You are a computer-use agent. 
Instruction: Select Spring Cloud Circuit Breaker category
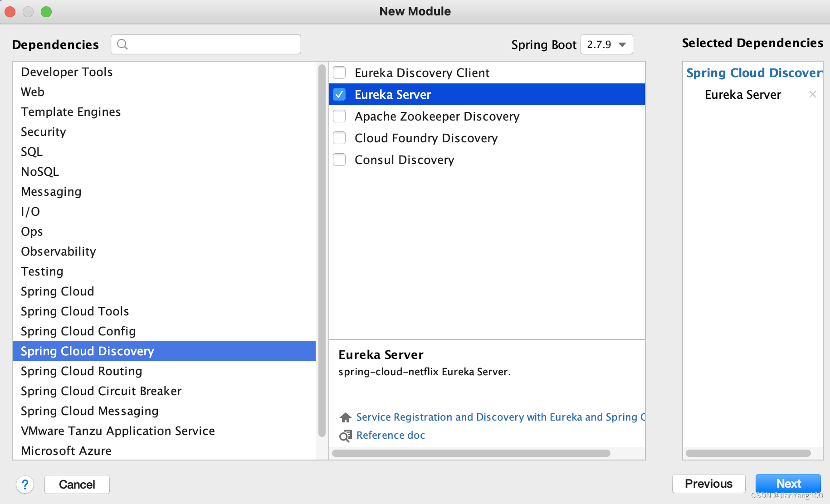[164, 391]
